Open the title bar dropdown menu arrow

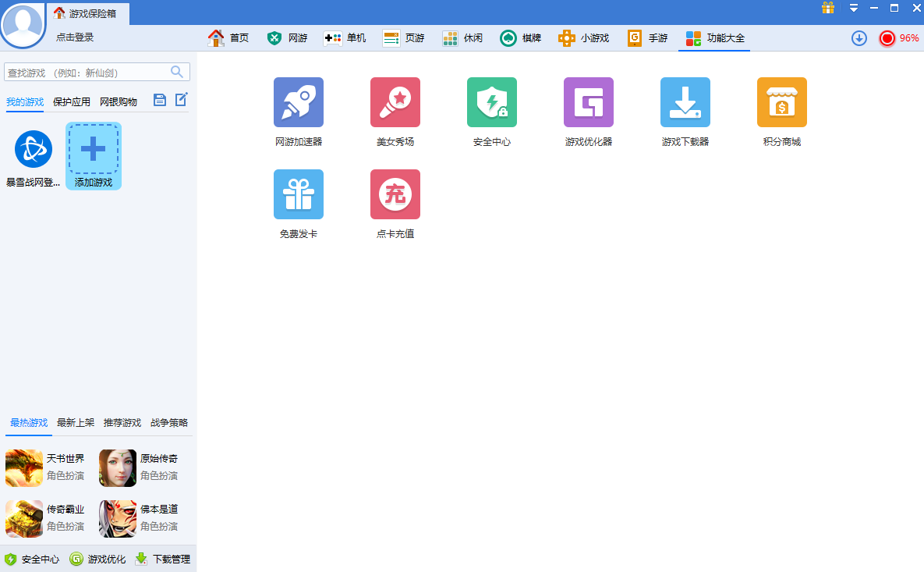click(x=853, y=9)
